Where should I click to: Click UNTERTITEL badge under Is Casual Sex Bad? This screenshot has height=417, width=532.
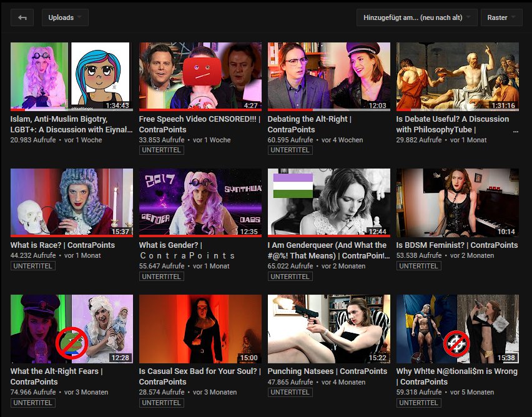click(x=162, y=403)
